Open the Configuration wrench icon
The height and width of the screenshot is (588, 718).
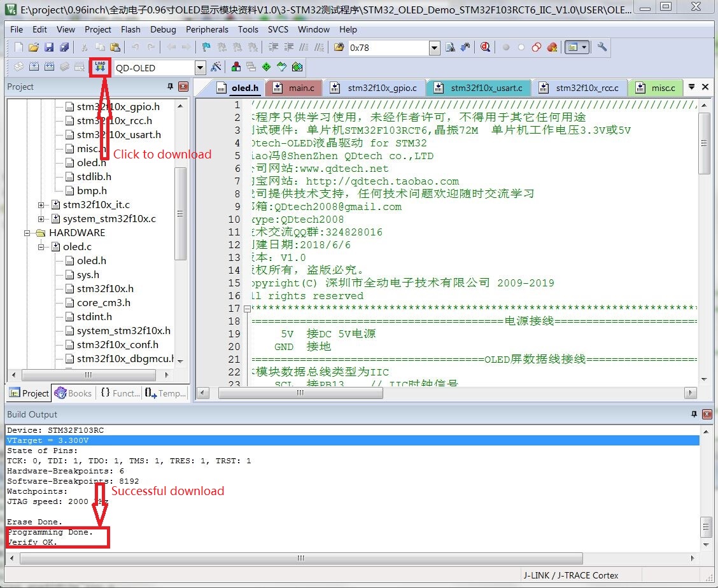(x=602, y=47)
